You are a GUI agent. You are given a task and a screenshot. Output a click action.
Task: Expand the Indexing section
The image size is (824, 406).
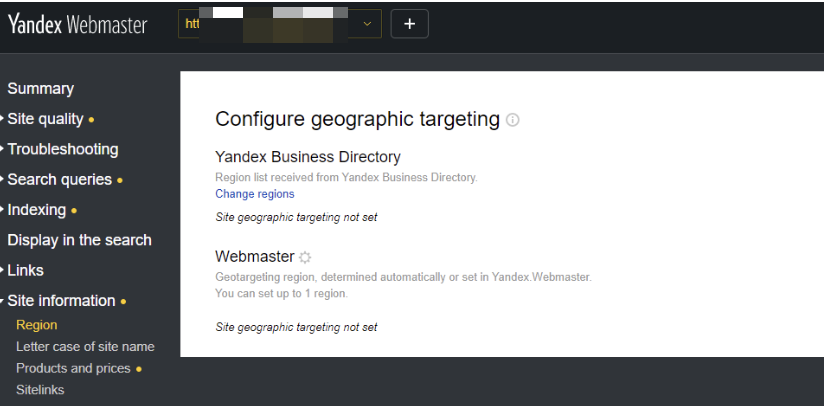click(x=36, y=210)
